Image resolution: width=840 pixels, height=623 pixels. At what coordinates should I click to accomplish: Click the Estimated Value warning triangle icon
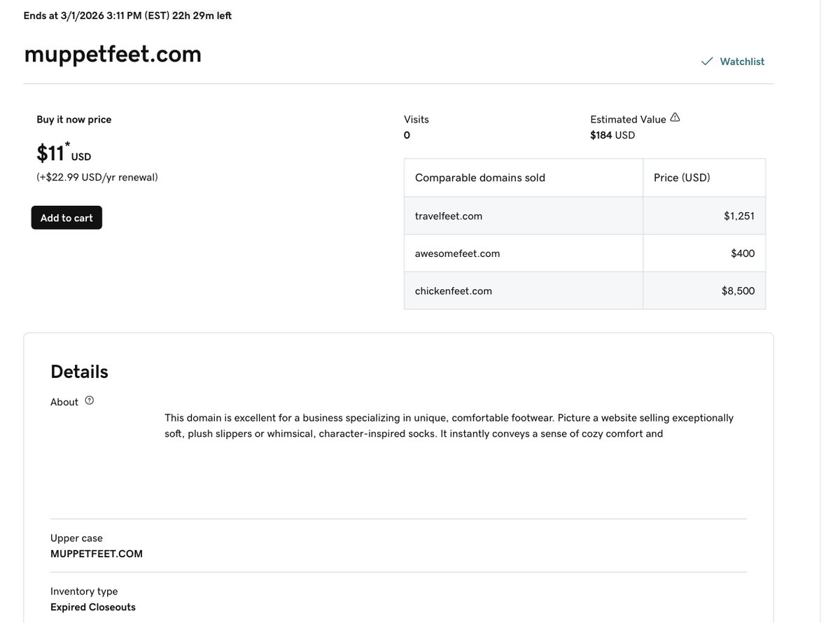click(x=675, y=118)
